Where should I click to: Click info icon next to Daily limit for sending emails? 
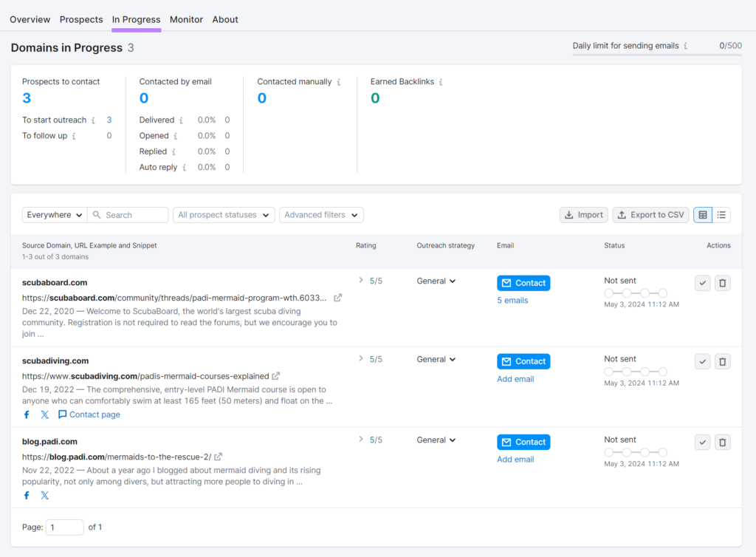(685, 46)
